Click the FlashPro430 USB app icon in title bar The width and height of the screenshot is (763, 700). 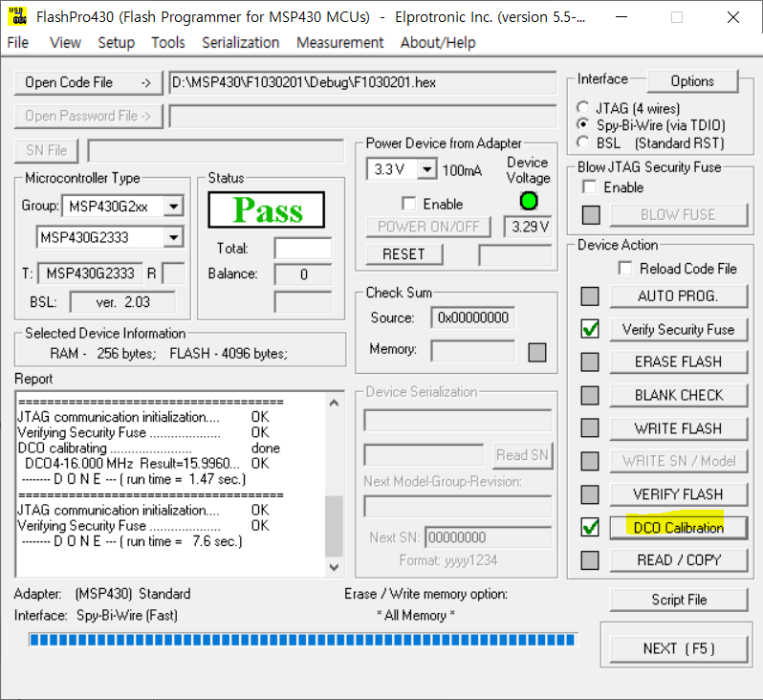tap(18, 16)
